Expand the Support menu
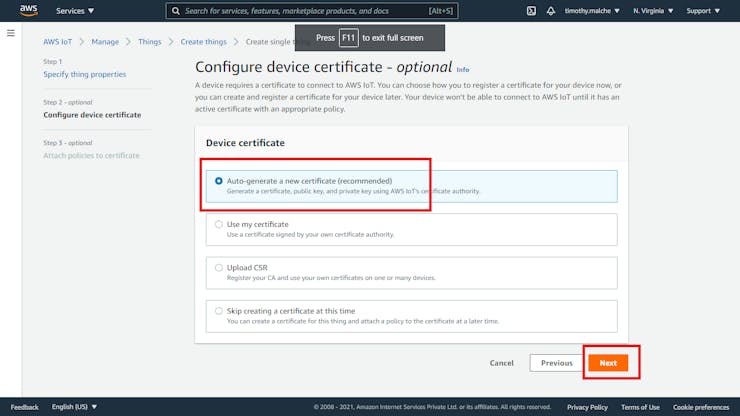The image size is (740, 416). (x=703, y=11)
